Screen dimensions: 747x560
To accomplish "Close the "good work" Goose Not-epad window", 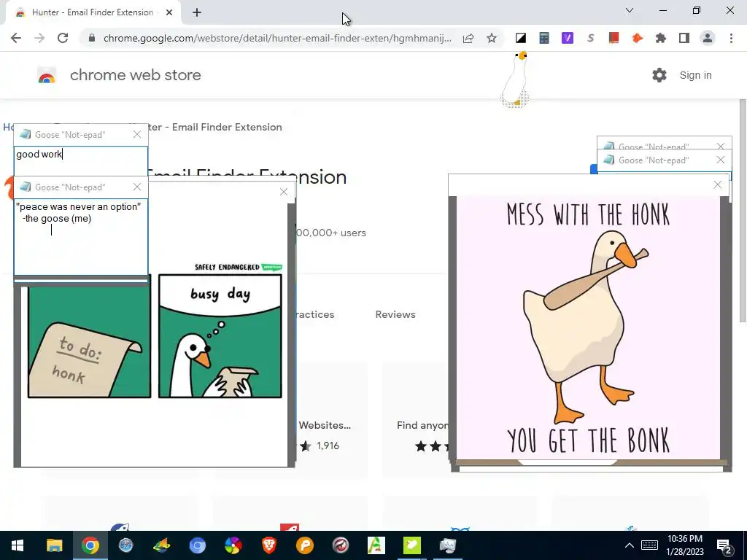I will pyautogui.click(x=137, y=135).
